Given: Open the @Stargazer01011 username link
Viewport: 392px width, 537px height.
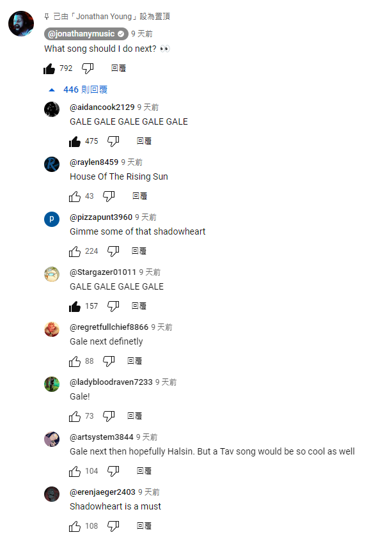Looking at the screenshot, I should point(103,272).
